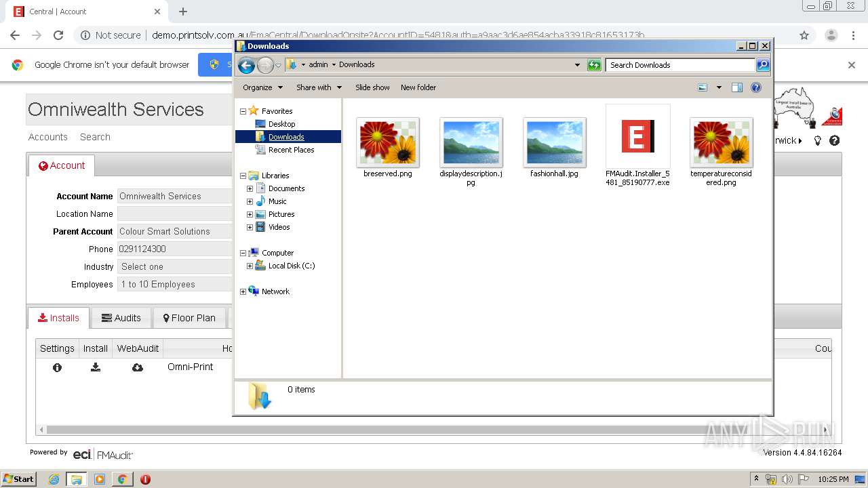
Task: Open media player taskbar icon
Action: pyautogui.click(x=100, y=479)
